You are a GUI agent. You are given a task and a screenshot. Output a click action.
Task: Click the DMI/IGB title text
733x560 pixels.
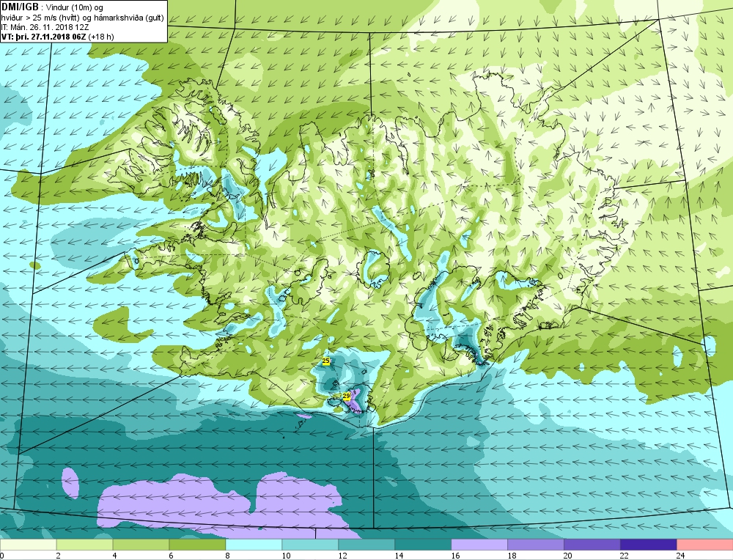coord(21,7)
